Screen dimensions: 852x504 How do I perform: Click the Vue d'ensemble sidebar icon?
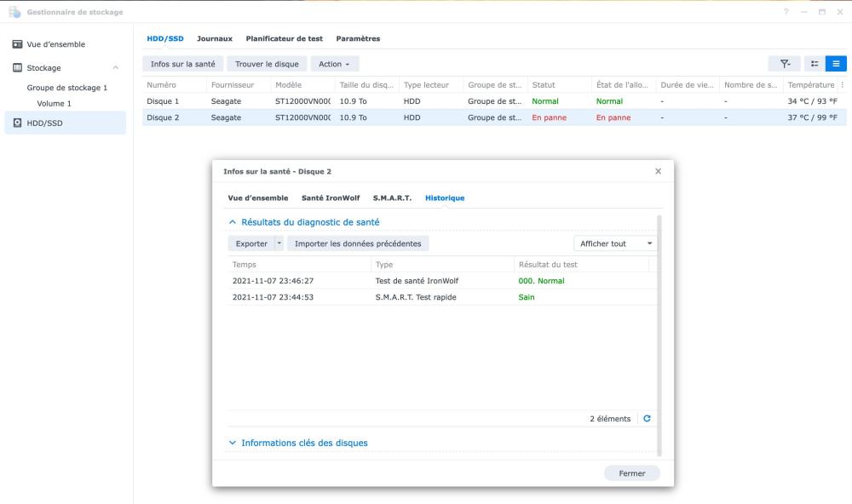(18, 44)
